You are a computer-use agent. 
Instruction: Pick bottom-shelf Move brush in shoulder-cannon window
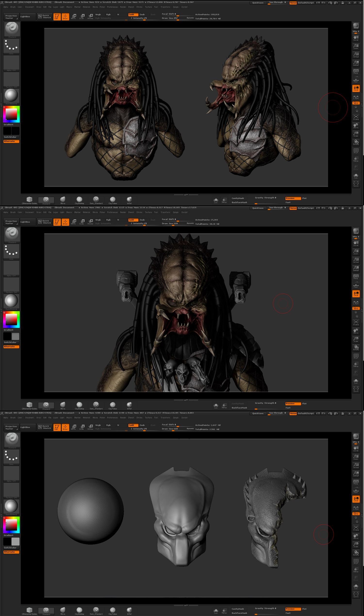63,406
